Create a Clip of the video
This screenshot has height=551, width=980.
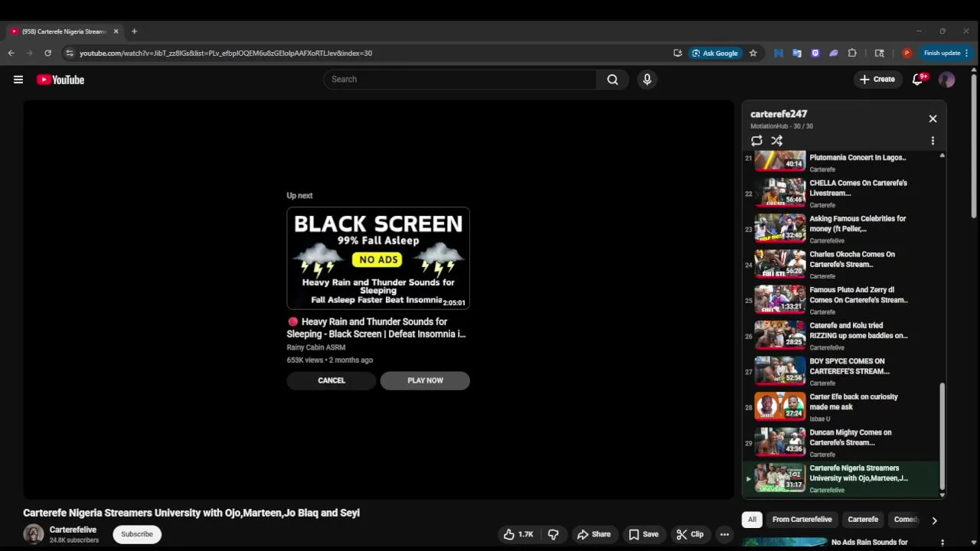click(x=690, y=534)
